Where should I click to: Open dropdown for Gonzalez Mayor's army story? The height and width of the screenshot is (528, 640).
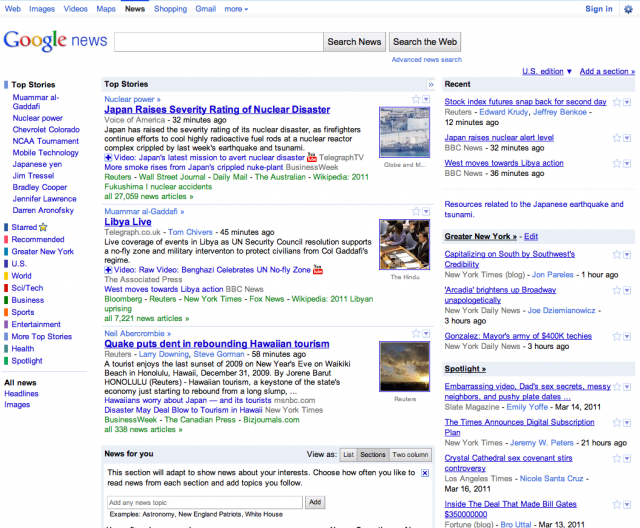pos(627,336)
